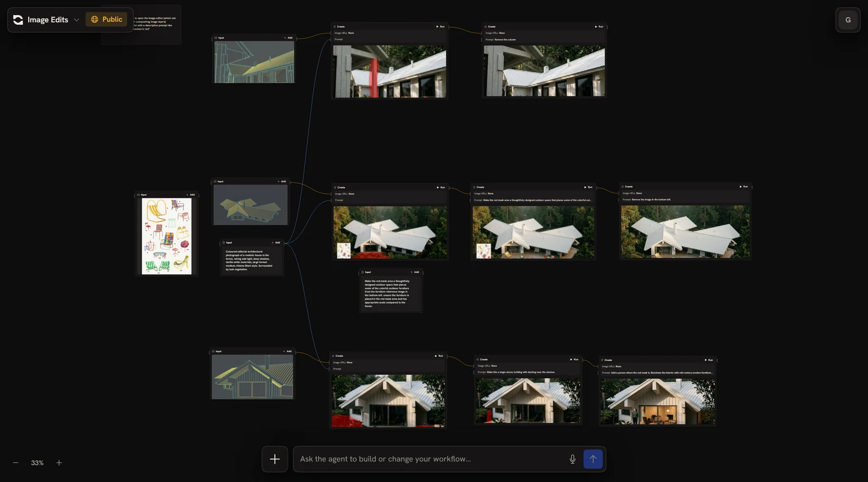
Task: Run the 'Remove the image in the bottom left' node
Action: pyautogui.click(x=744, y=187)
